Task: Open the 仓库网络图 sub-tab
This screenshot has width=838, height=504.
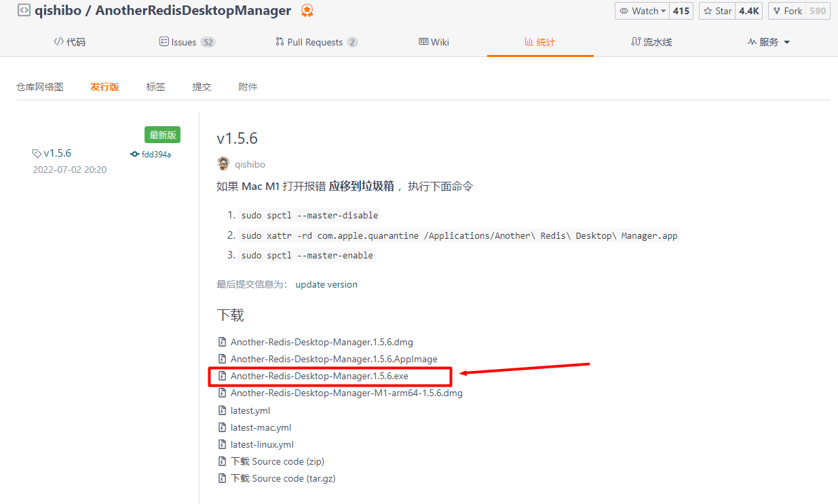Action: 40,87
